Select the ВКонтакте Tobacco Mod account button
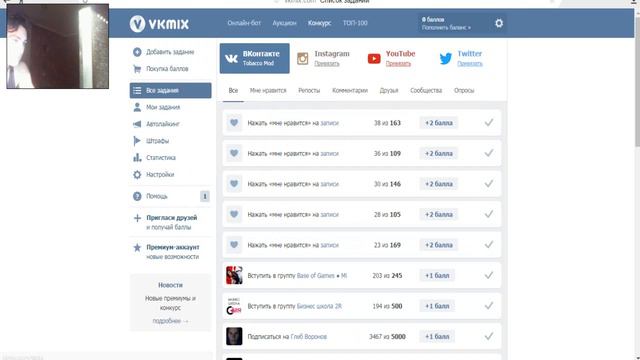This screenshot has width=640, height=360. (x=254, y=58)
